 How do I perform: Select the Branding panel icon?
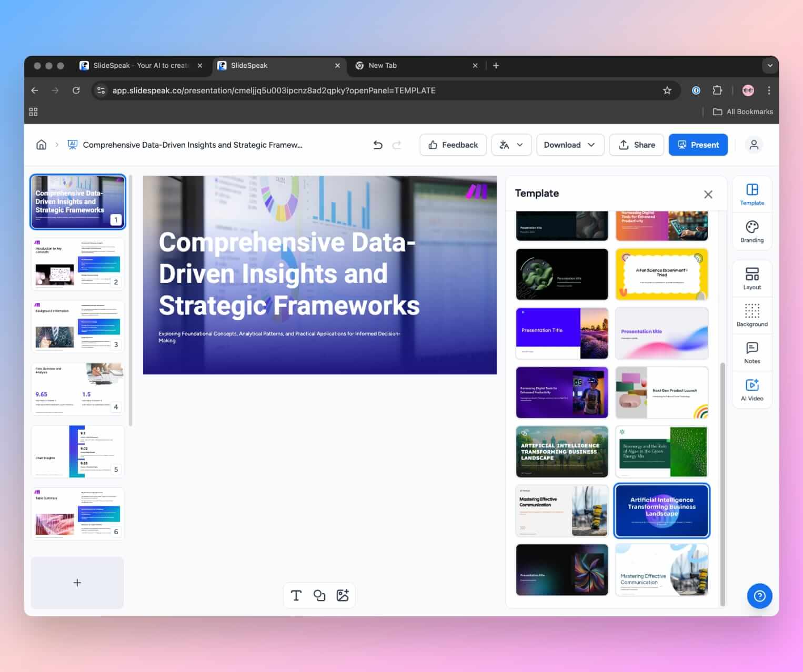pyautogui.click(x=751, y=231)
